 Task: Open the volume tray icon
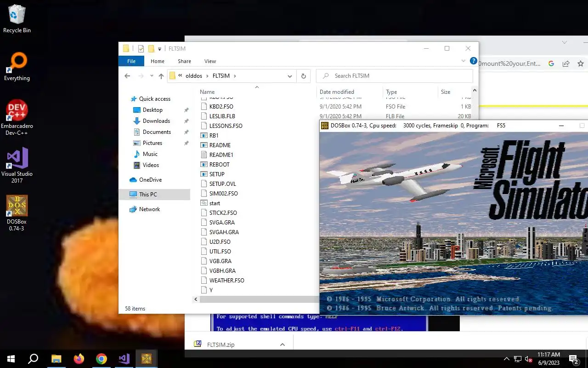[x=528, y=359]
